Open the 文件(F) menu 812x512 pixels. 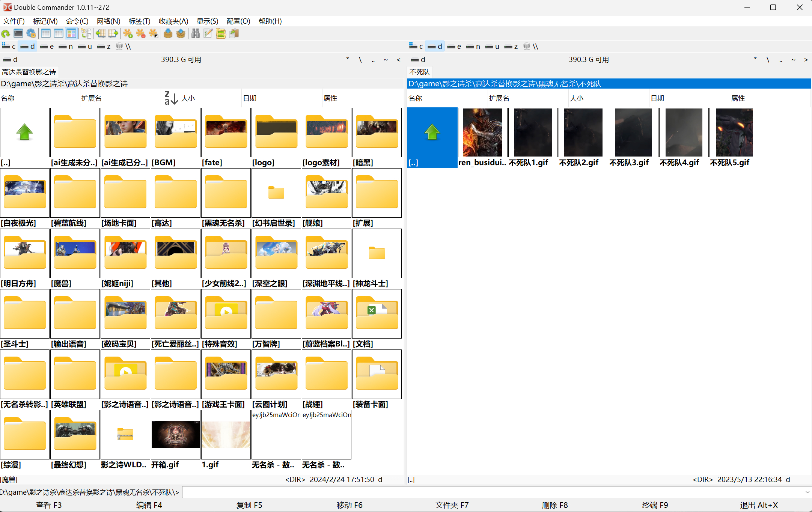click(x=14, y=21)
